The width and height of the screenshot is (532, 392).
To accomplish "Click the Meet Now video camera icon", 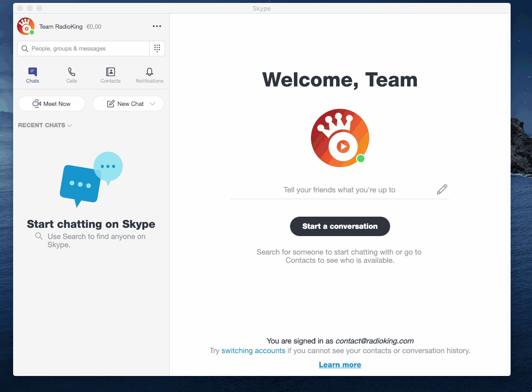I will 37,103.
